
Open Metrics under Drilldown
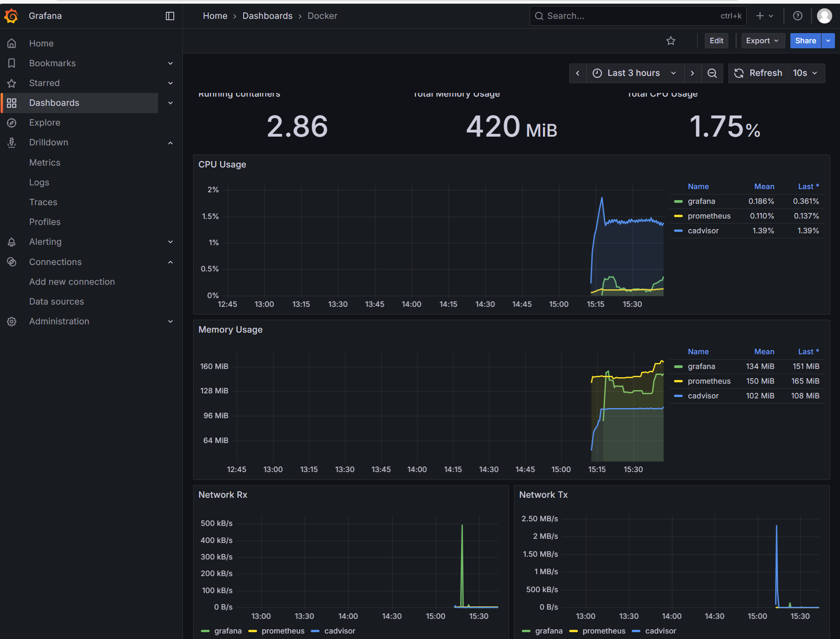coord(45,162)
